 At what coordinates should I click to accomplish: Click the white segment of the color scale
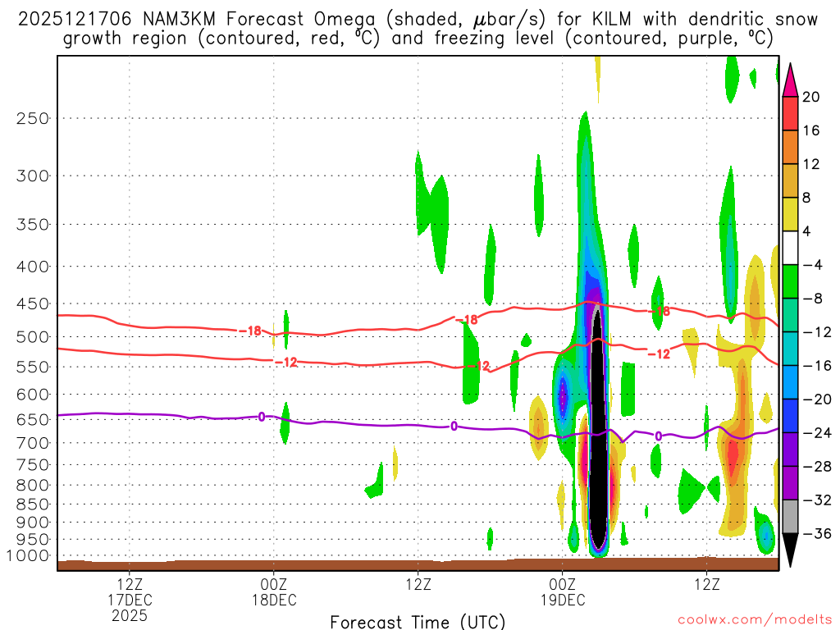point(790,248)
